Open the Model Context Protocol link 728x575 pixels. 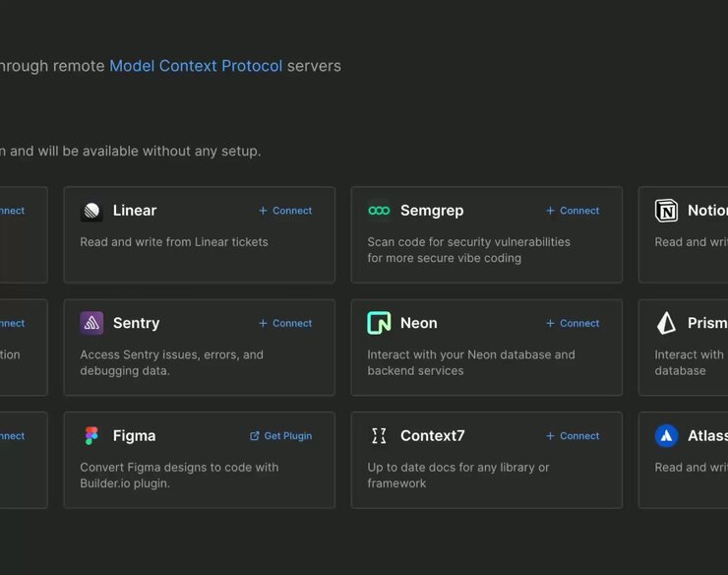[x=196, y=66]
